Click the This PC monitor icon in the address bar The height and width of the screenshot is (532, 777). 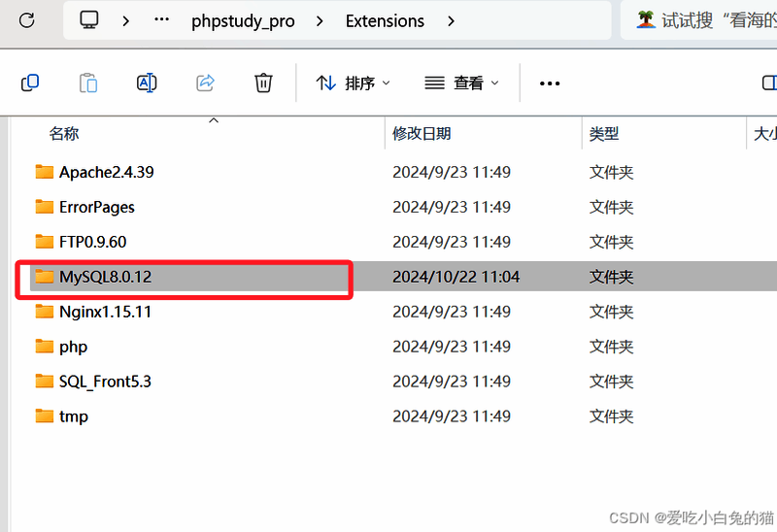coord(89,19)
